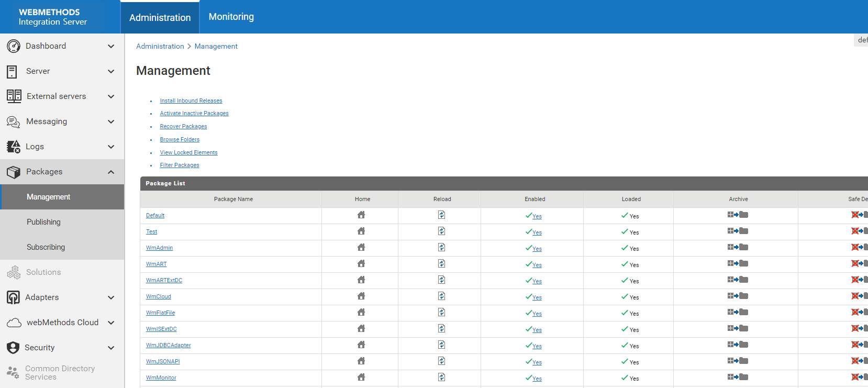Expand the Logs menu chevron
This screenshot has height=388, width=868.
(111, 147)
